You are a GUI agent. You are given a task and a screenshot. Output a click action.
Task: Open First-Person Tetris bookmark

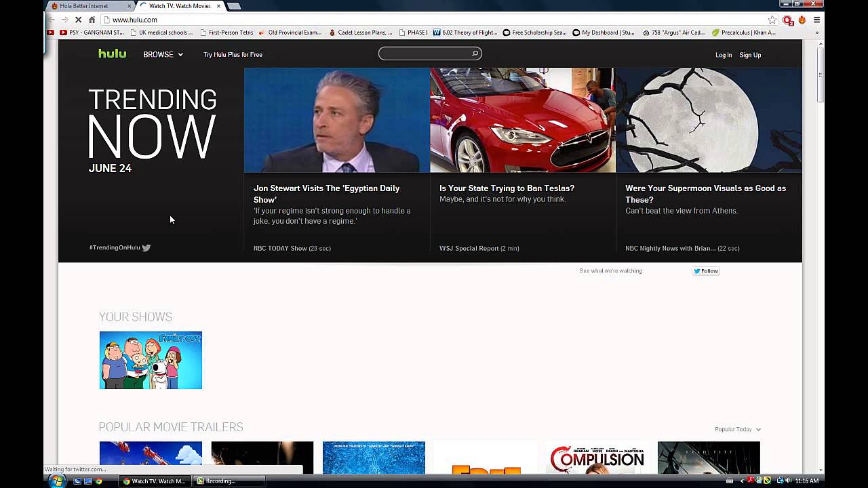226,33
